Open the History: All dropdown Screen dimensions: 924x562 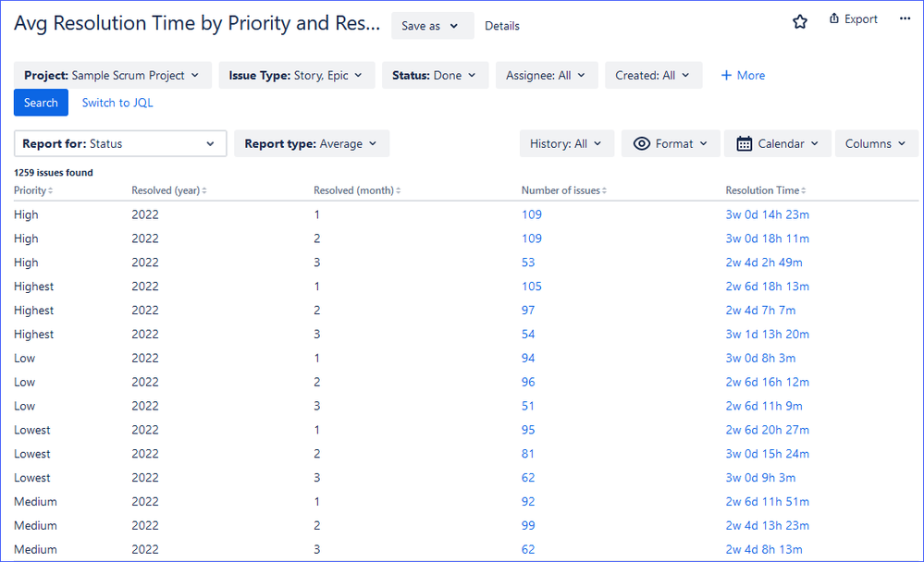(x=566, y=144)
